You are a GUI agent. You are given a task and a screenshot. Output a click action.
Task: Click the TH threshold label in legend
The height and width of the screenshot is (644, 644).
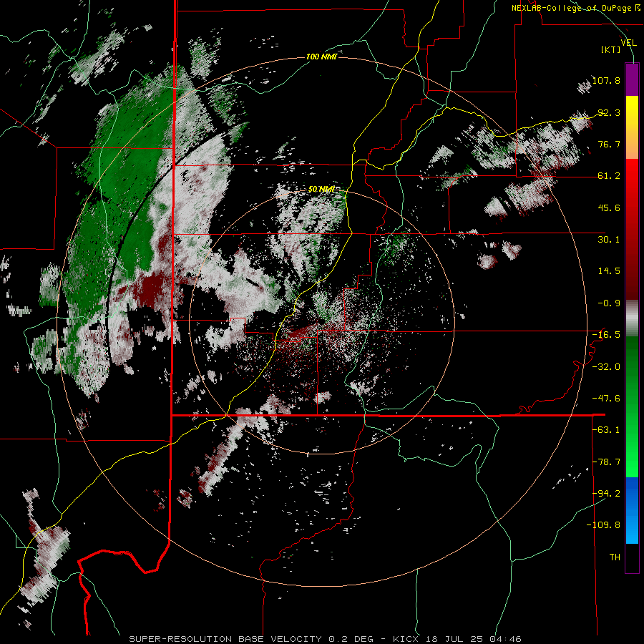[x=615, y=557]
